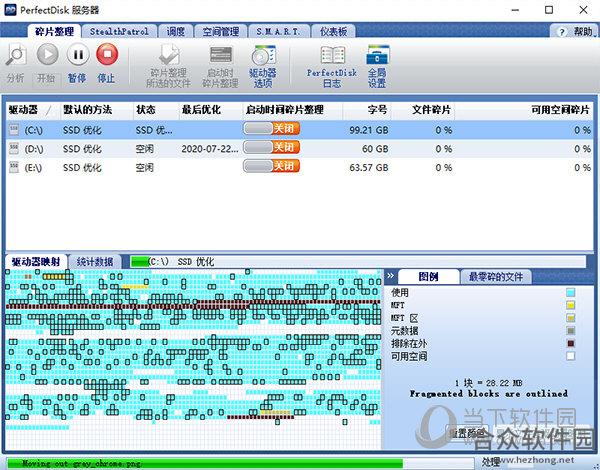Pause defragmentation with the 暂停 button

(78, 55)
